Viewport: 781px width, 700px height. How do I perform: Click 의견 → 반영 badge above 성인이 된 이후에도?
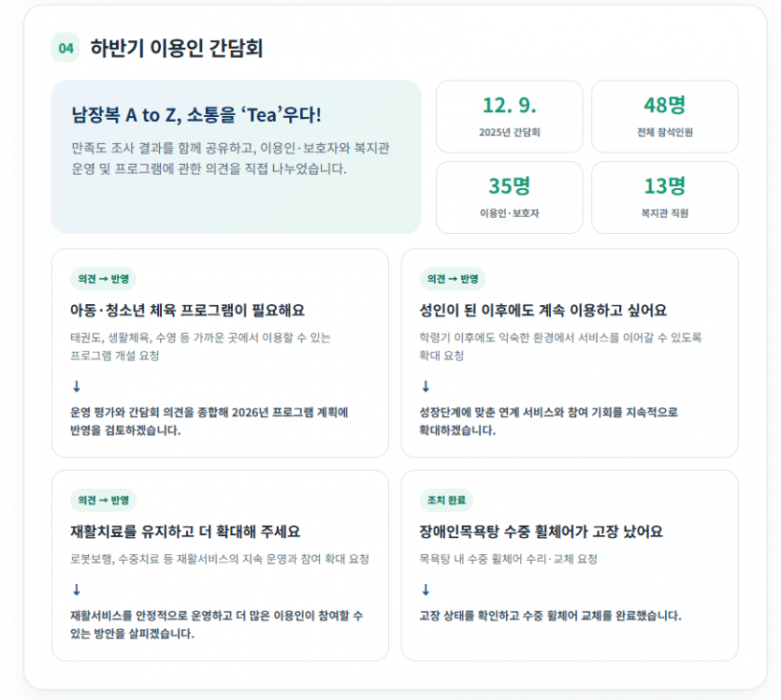[x=453, y=279]
